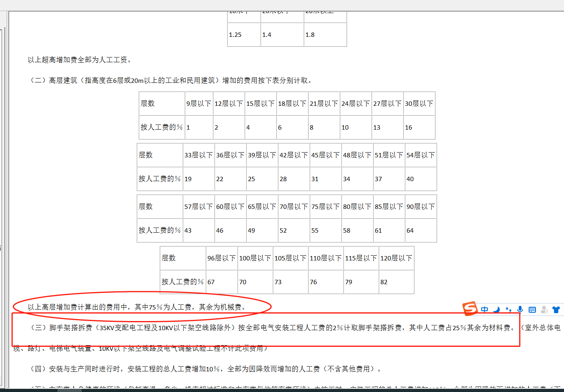The height and width of the screenshot is (392, 564).
Task: Click value 28 under 42层以下
Action: pos(294,179)
